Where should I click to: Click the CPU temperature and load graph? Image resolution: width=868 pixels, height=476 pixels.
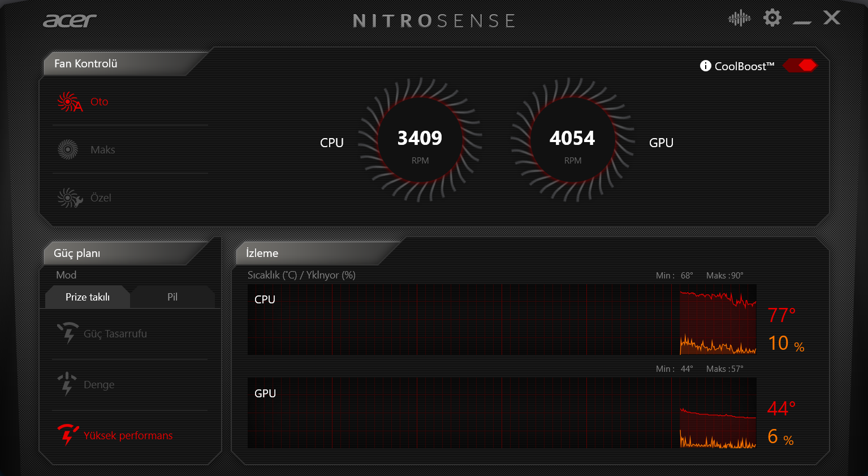click(x=502, y=320)
